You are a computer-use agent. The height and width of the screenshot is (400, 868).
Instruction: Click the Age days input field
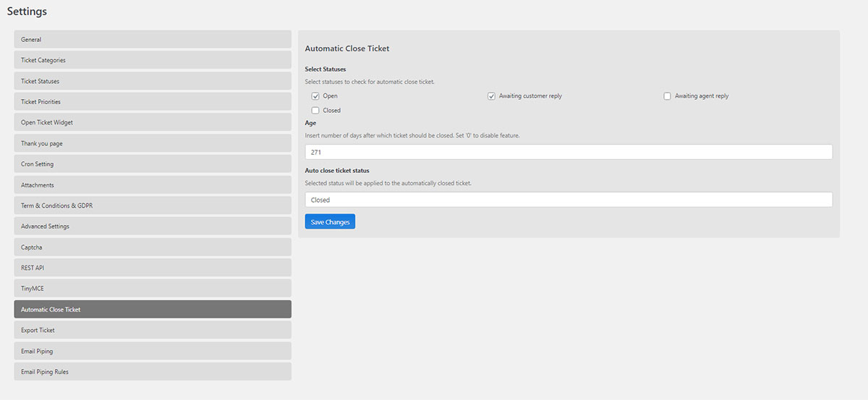pyautogui.click(x=569, y=153)
